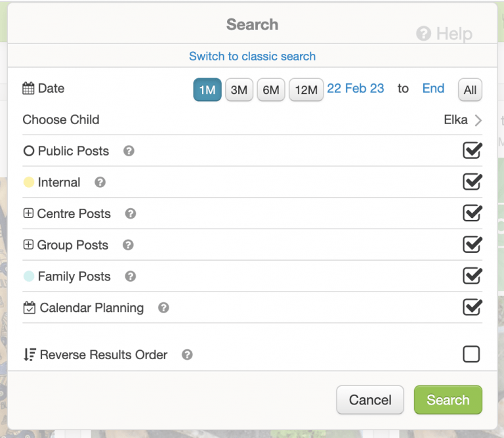This screenshot has height=438, width=504.
Task: Click the help icon next to Internal
Action: click(100, 183)
